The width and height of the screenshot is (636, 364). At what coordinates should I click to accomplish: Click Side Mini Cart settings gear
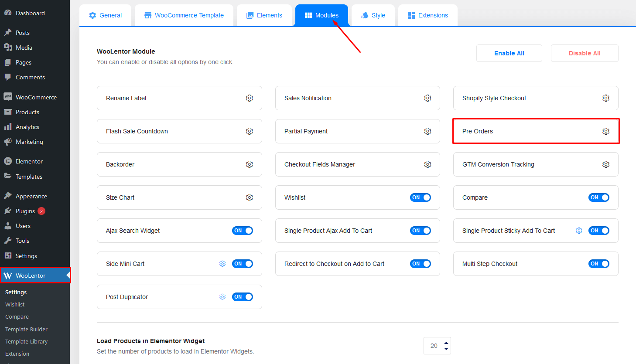click(222, 264)
